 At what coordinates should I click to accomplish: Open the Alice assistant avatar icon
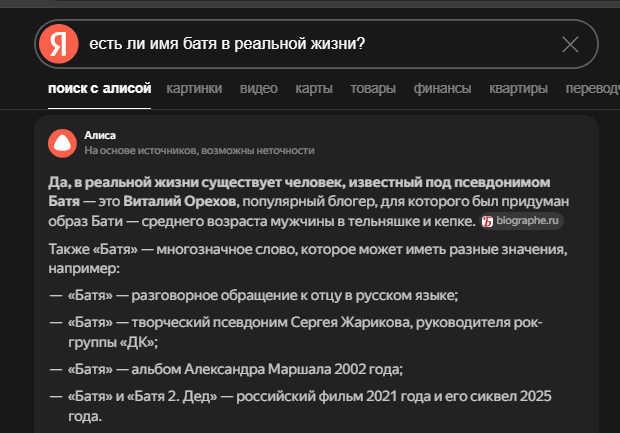pos(62,143)
